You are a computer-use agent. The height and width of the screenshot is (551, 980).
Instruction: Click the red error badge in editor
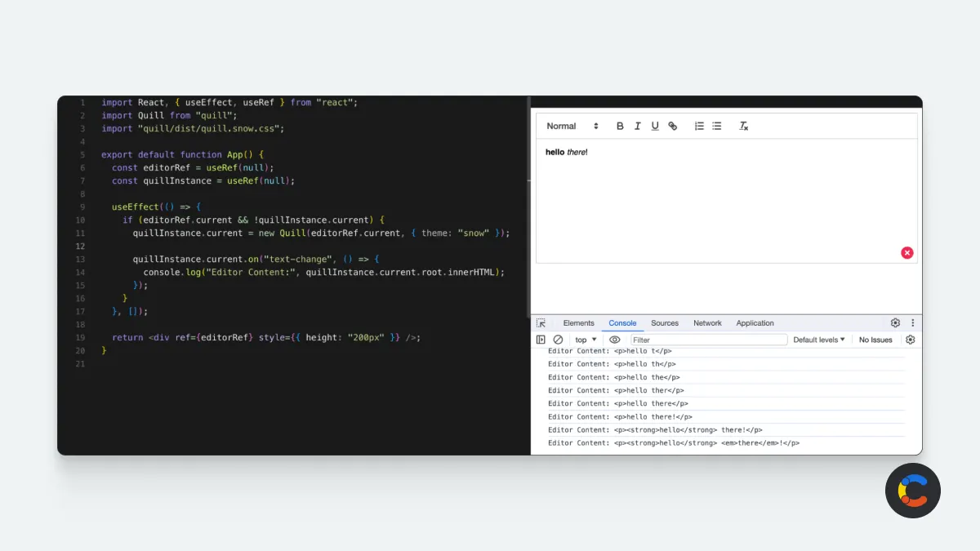906,253
